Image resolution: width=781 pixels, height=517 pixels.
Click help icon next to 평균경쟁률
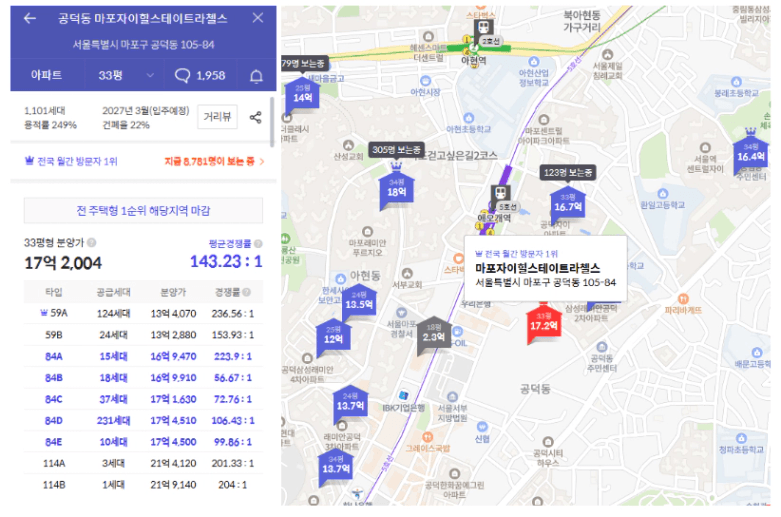tap(258, 244)
